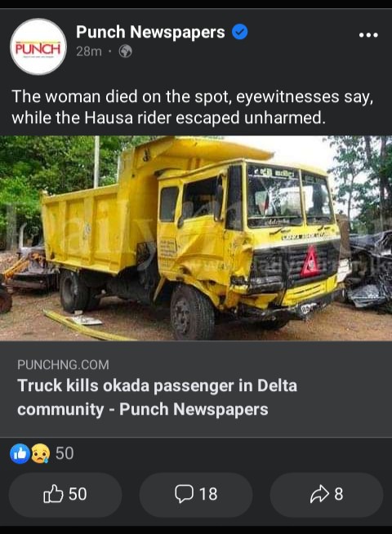Screen dimensions: 392x534
Task: View the 50 reactions count list
Action: pos(65,453)
